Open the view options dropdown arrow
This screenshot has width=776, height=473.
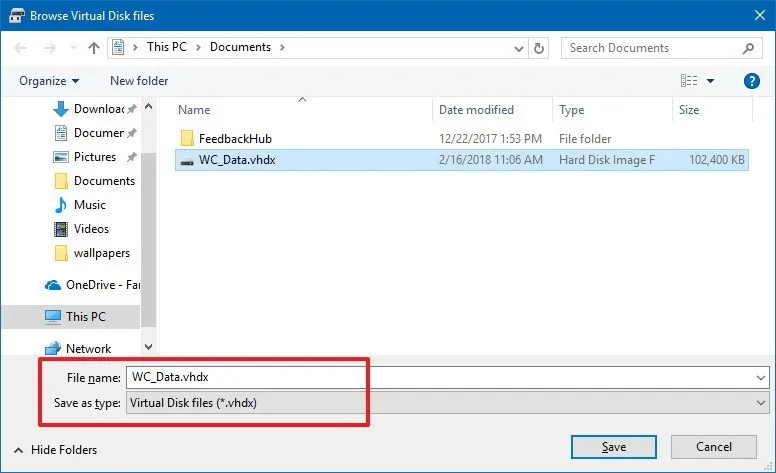click(710, 81)
